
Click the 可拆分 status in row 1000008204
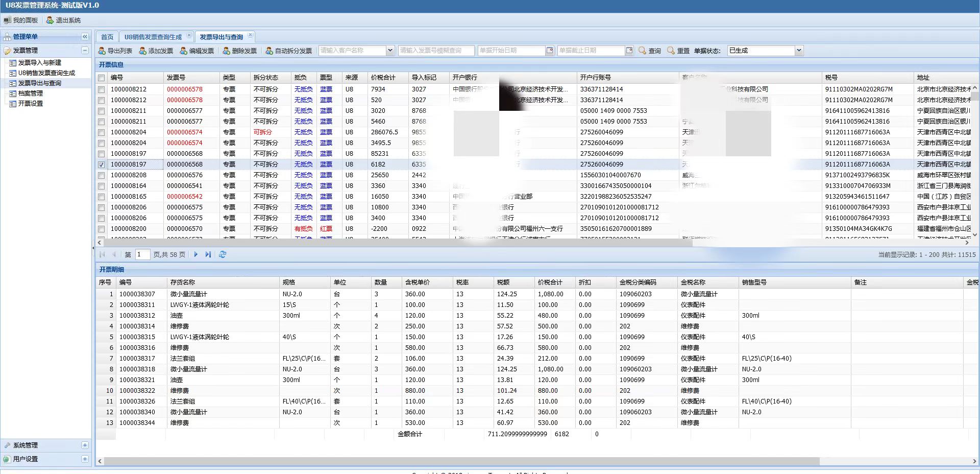click(x=263, y=132)
